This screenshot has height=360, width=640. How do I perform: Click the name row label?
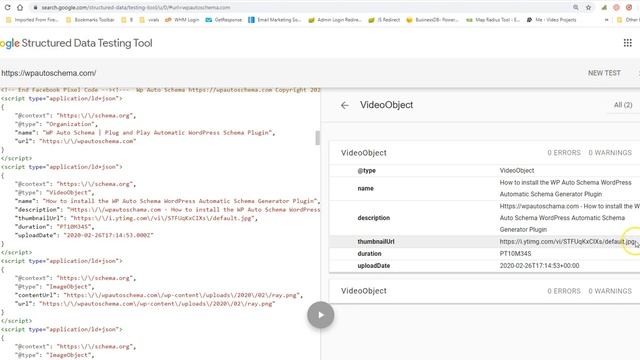coord(365,188)
